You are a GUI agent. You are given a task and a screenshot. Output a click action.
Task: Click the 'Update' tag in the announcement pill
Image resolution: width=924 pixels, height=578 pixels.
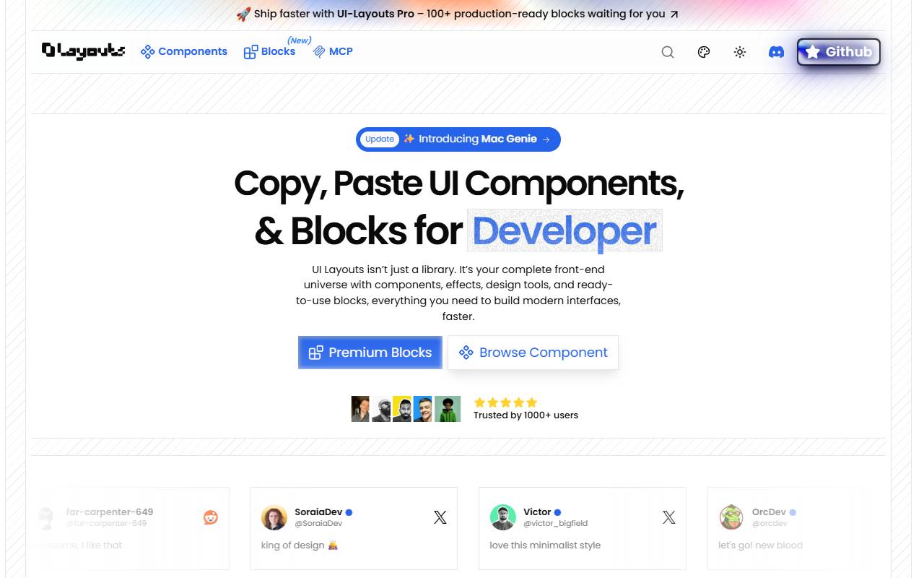[380, 139]
